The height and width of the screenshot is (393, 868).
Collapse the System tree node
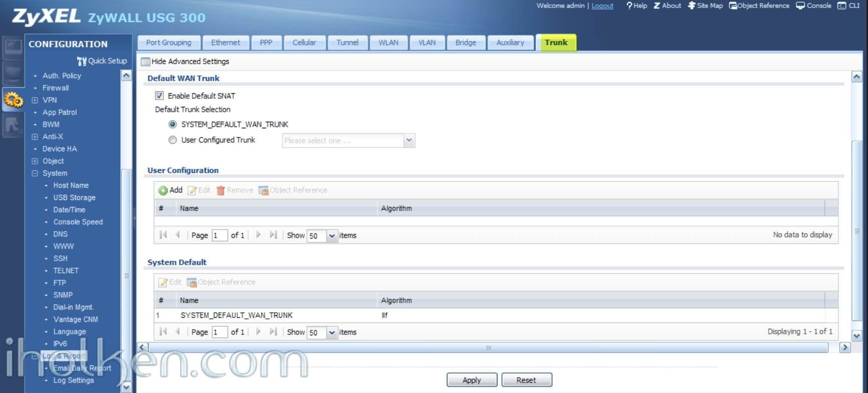pos(35,173)
